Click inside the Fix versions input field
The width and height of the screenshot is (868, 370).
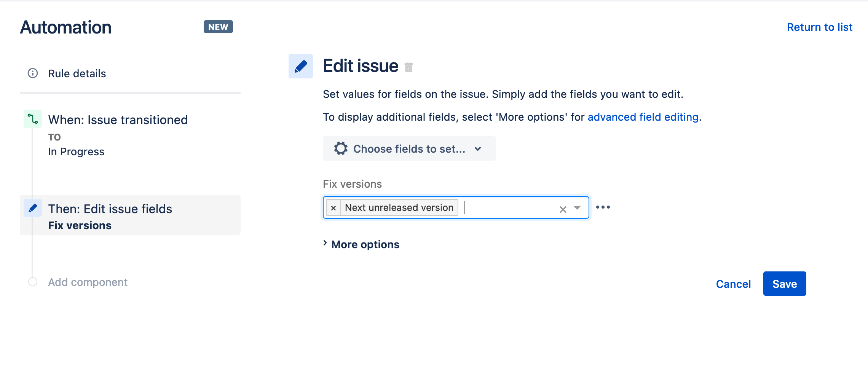pyautogui.click(x=506, y=208)
